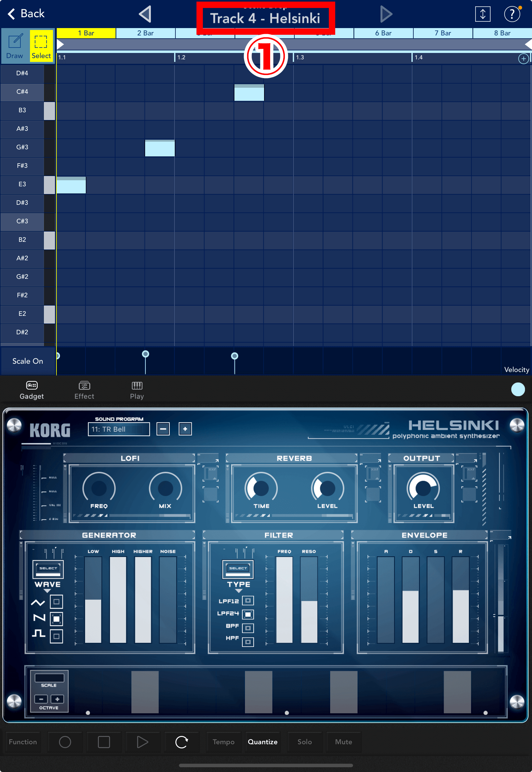
Task: Open the Gadget tab
Action: click(x=32, y=390)
